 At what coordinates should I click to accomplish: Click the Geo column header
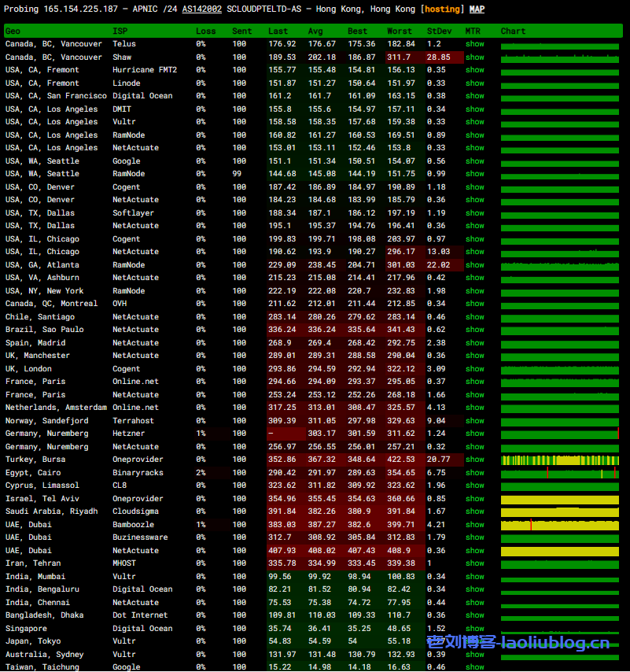pyautogui.click(x=13, y=31)
